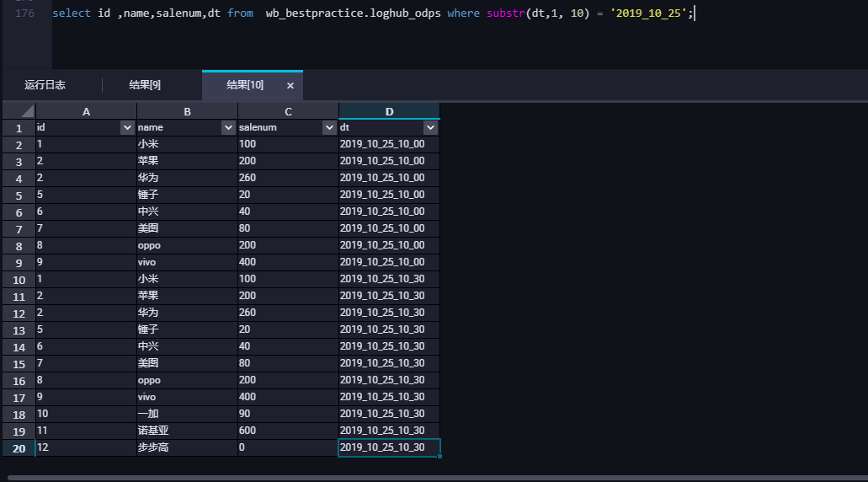Select row 10 header
The image size is (868, 482).
19,280
